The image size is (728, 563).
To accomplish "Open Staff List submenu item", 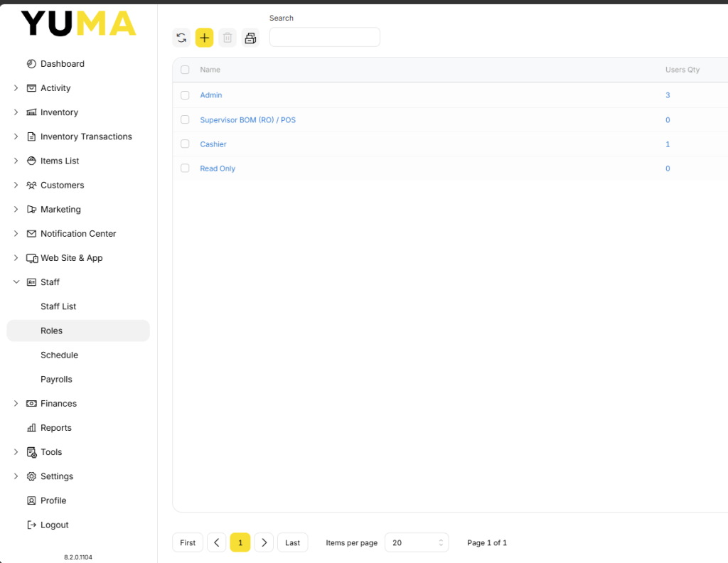I will coord(58,306).
